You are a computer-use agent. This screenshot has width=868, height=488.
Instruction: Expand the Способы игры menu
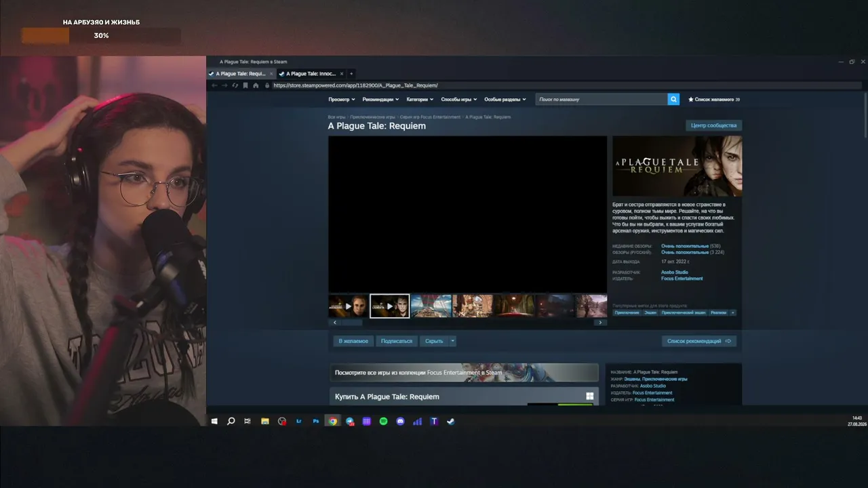pos(459,100)
